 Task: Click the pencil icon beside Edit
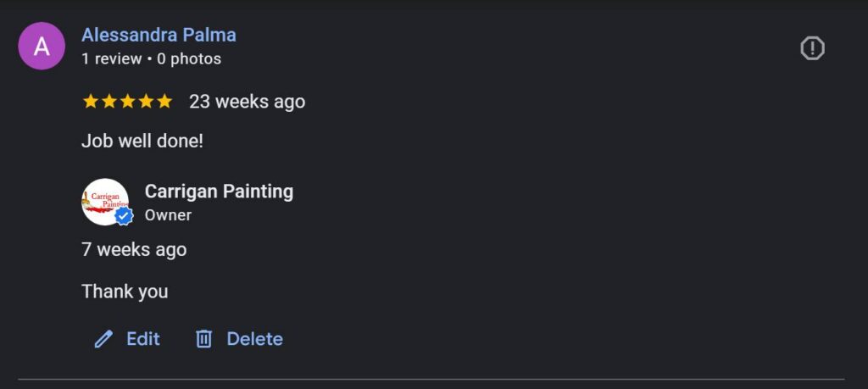103,340
